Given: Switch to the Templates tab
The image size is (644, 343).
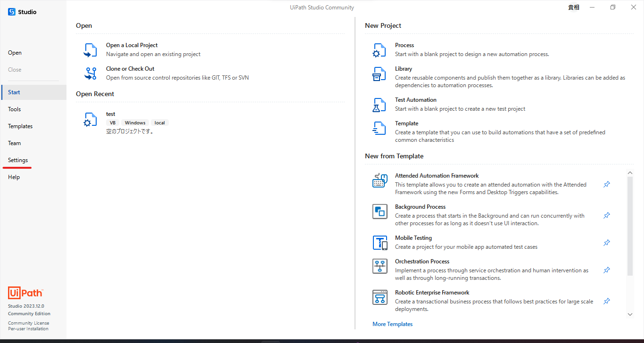Looking at the screenshot, I should pyautogui.click(x=20, y=126).
